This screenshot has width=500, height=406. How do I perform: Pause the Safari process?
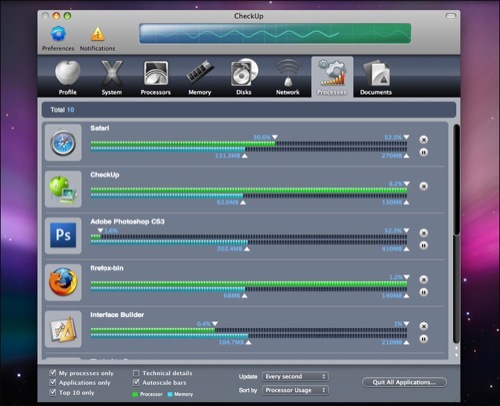424,152
